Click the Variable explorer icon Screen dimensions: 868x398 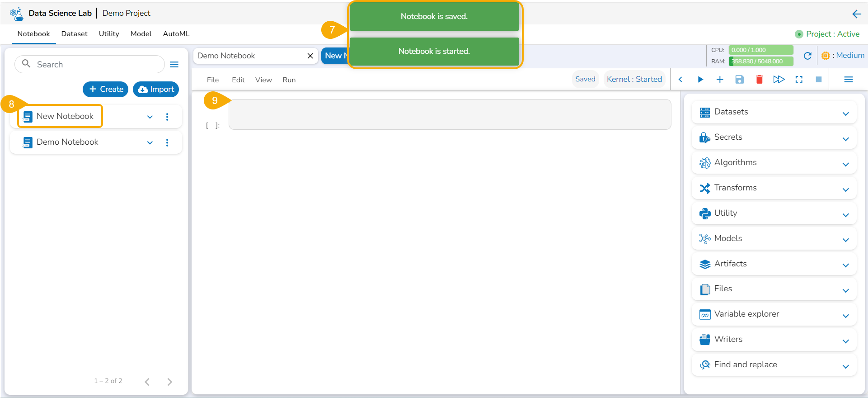click(705, 314)
